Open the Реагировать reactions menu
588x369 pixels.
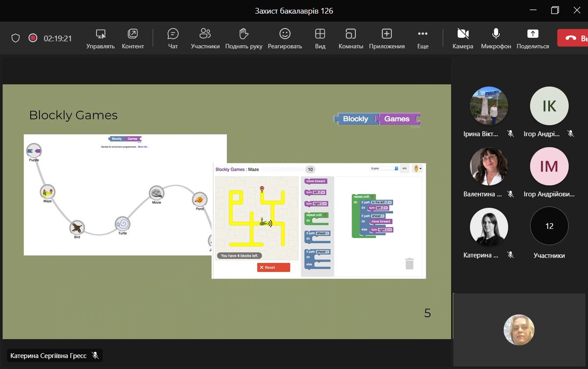tap(285, 38)
